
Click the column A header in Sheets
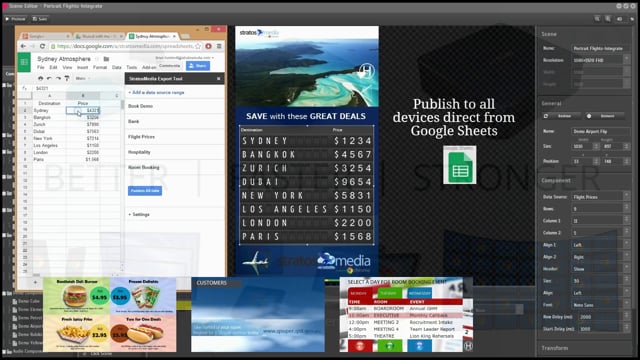pos(49,96)
